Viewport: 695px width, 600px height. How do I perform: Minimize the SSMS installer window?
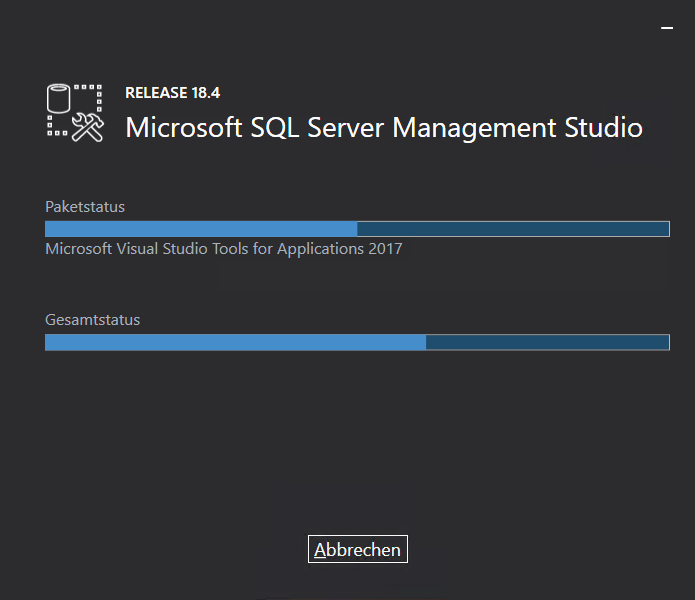[667, 29]
